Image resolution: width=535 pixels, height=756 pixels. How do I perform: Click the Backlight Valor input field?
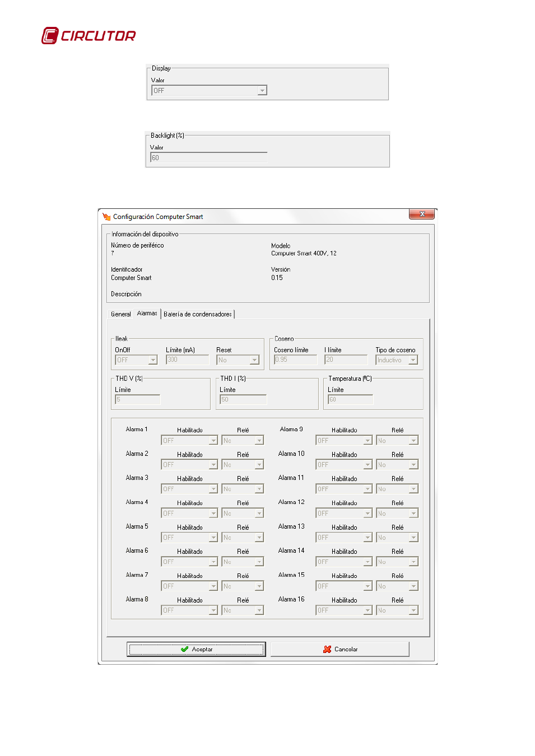(x=208, y=158)
